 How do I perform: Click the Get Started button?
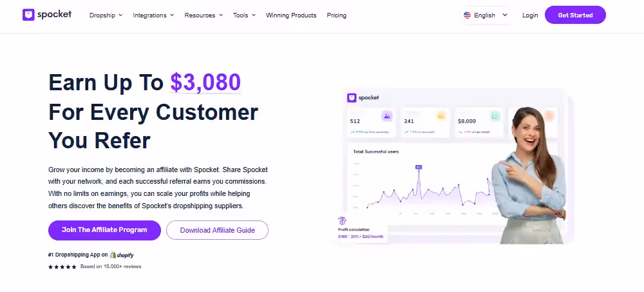575,15
